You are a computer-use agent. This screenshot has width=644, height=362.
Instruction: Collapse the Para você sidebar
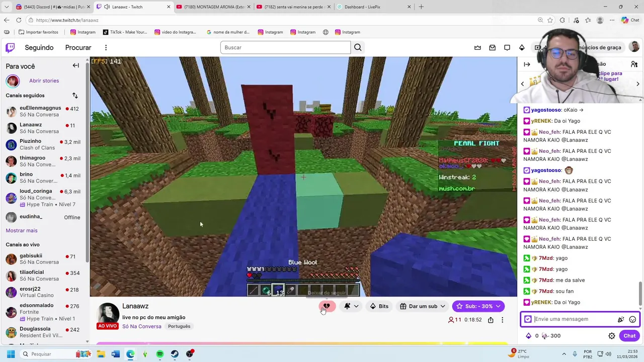click(75, 65)
